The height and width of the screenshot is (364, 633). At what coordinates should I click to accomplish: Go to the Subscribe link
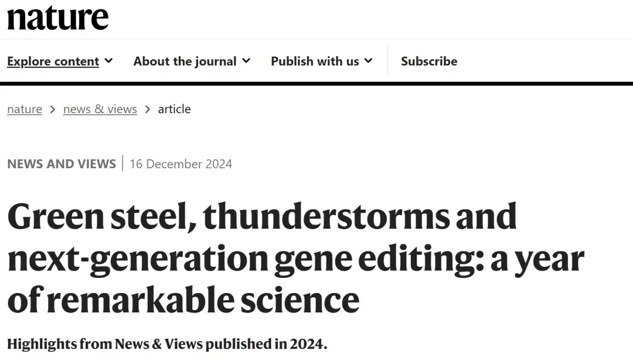[x=429, y=62]
